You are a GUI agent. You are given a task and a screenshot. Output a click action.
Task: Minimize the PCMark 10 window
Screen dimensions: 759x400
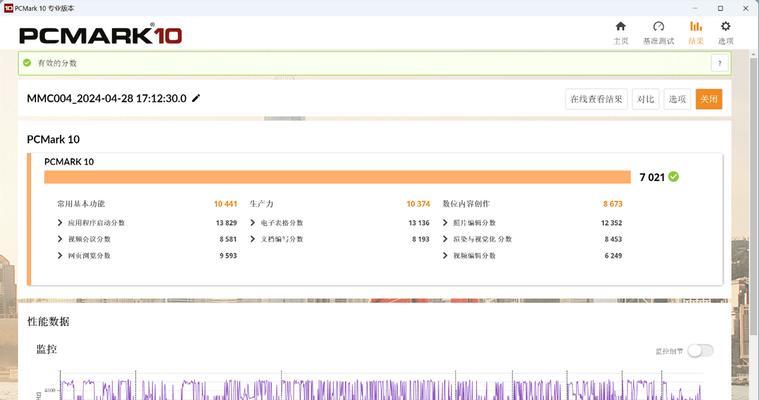coord(695,8)
